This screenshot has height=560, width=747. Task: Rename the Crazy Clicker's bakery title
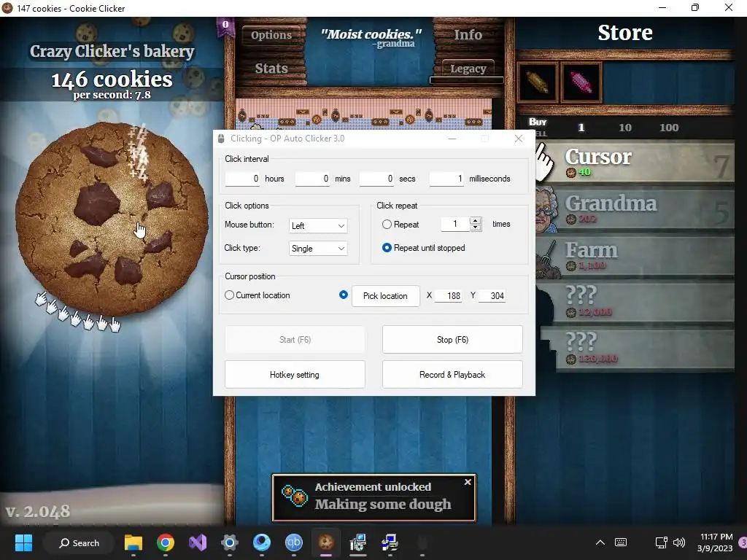pyautogui.click(x=112, y=51)
